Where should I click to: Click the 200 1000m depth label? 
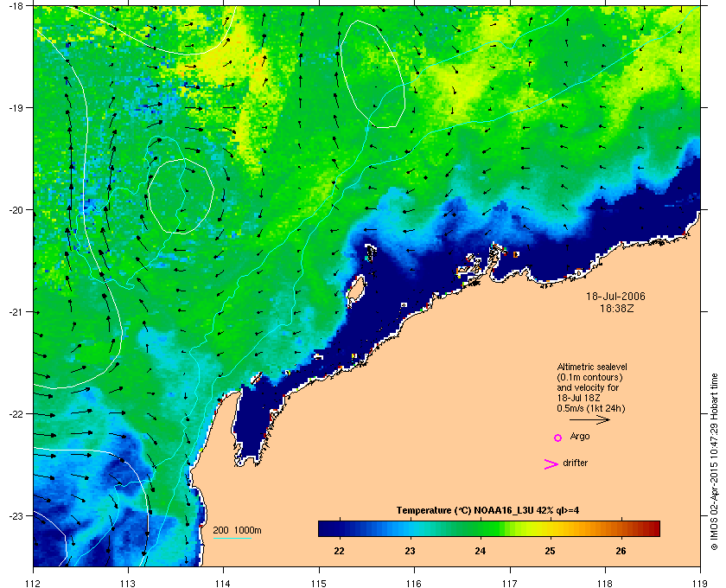[237, 531]
